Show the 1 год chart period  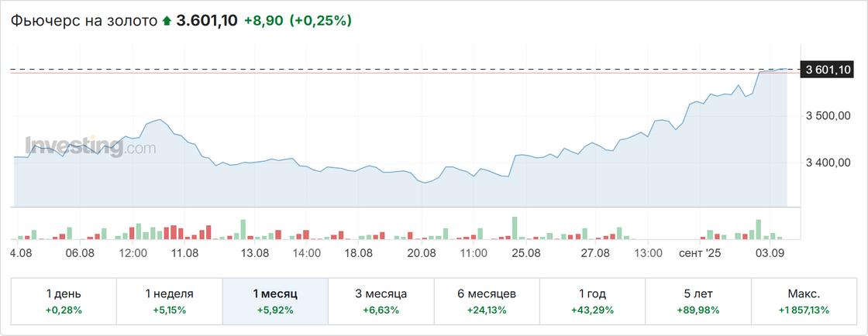[x=592, y=301]
